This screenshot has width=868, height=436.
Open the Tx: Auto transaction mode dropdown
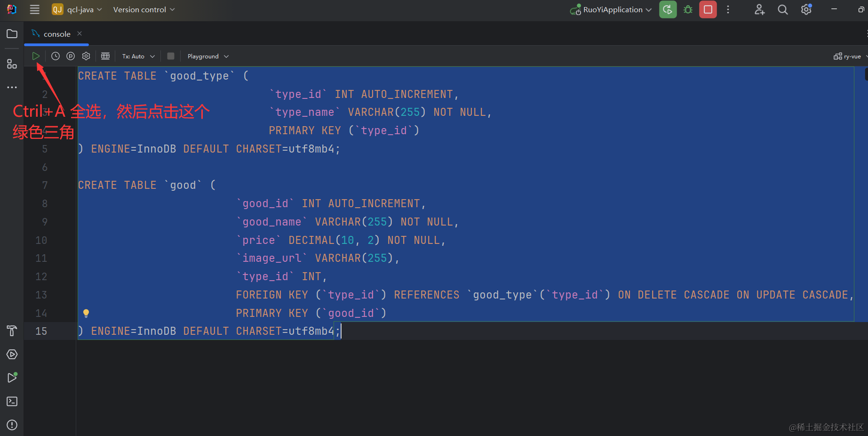tap(138, 56)
